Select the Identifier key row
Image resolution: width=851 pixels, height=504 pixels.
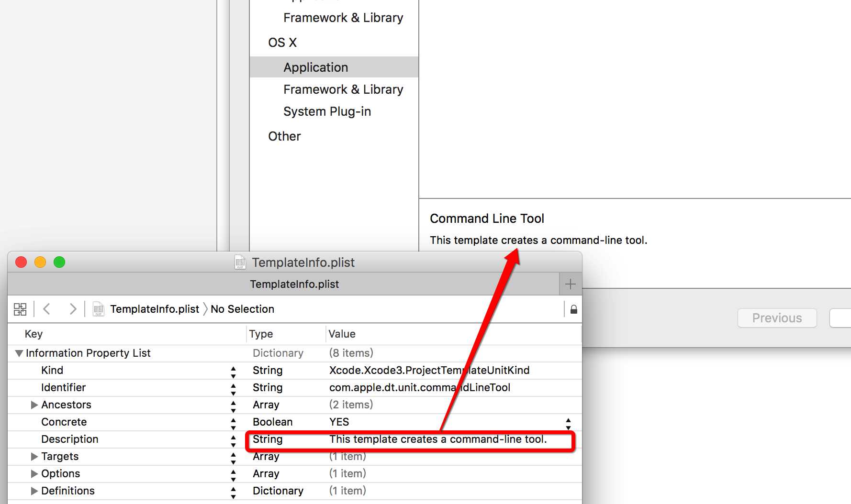pyautogui.click(x=63, y=387)
